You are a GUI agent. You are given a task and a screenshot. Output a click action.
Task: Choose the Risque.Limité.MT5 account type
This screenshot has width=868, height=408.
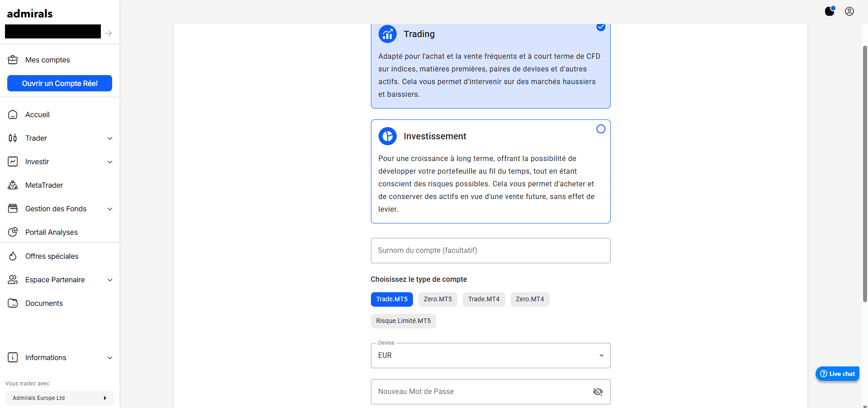pyautogui.click(x=403, y=321)
